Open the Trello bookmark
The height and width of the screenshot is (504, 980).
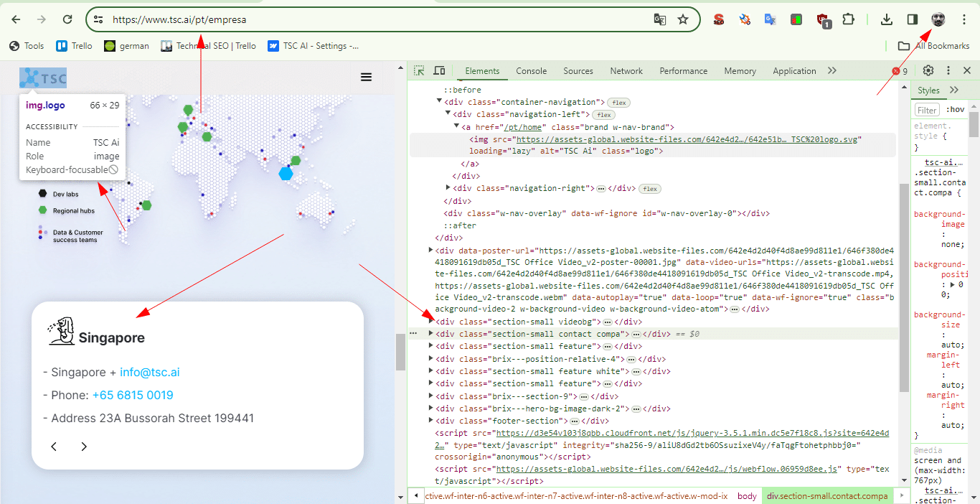click(74, 46)
